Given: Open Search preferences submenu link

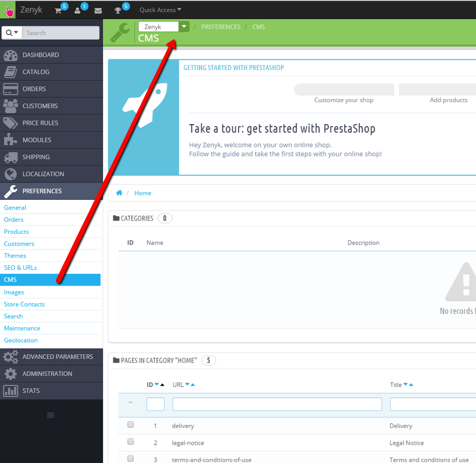Looking at the screenshot, I should click(13, 316).
